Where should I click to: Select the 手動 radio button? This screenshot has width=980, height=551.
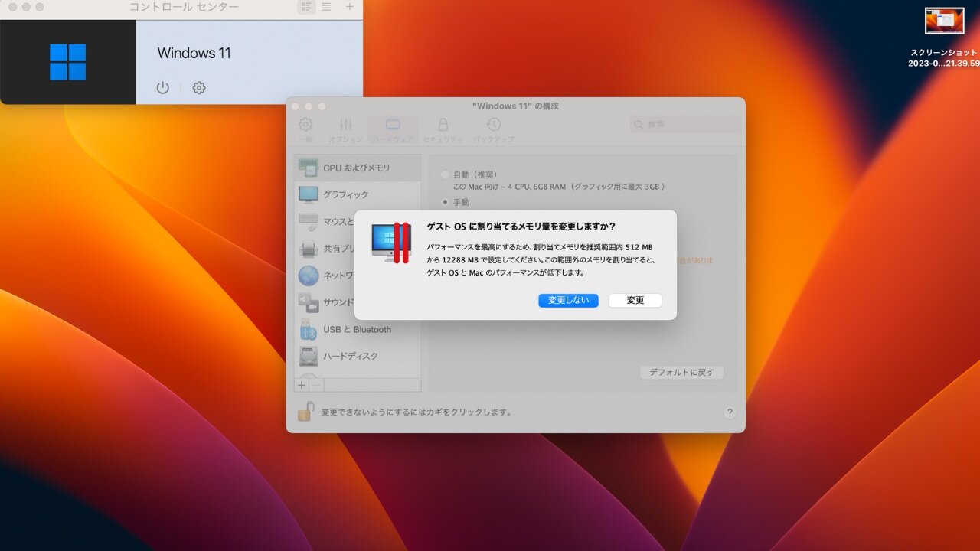[x=446, y=202]
